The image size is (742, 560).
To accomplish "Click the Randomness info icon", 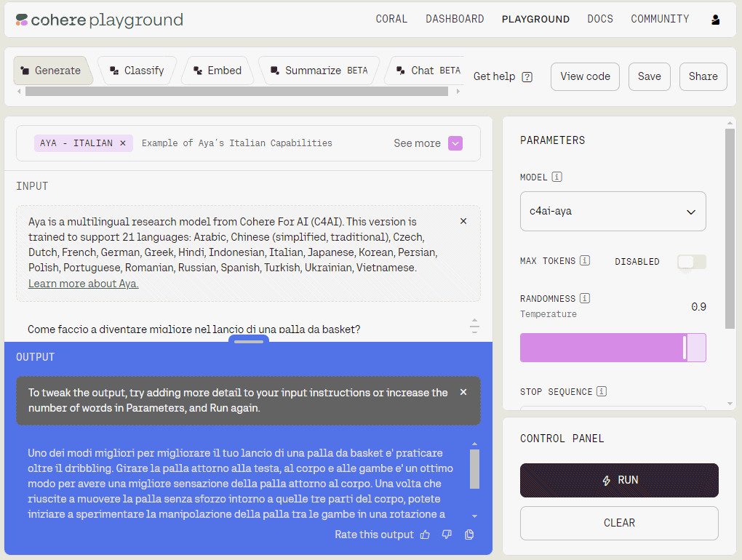I will click(585, 298).
